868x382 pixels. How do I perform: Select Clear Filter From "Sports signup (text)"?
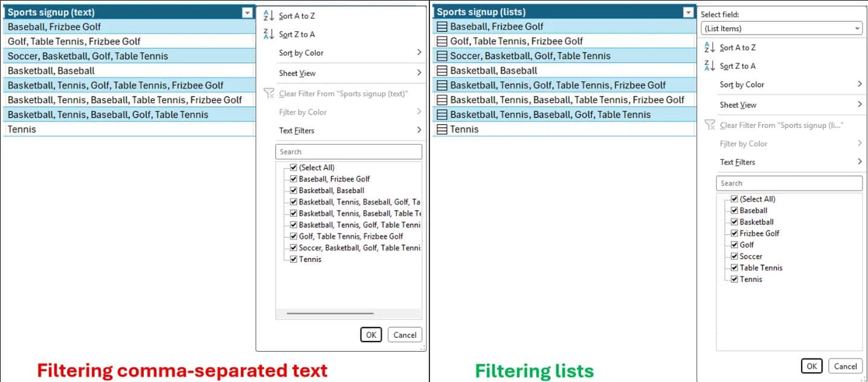[x=342, y=94]
